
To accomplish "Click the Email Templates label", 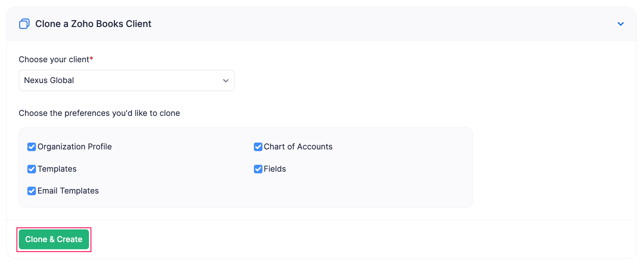I will [x=68, y=191].
